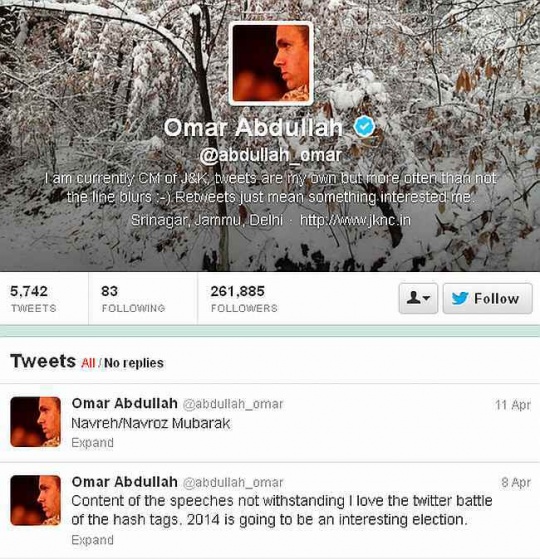
Task: Click the Omar Abdullah header profile name
Action: point(253,127)
